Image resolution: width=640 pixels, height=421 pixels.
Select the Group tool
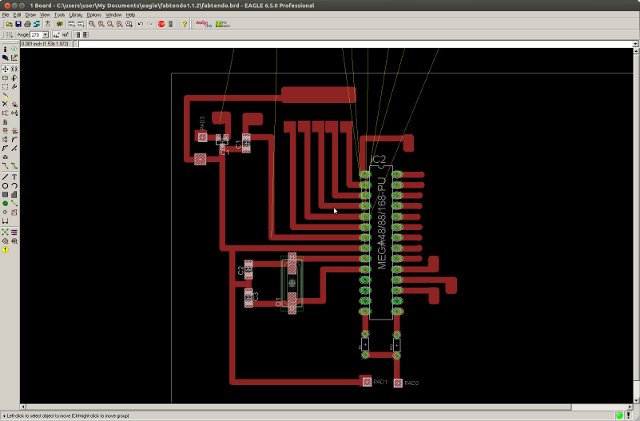point(5,87)
